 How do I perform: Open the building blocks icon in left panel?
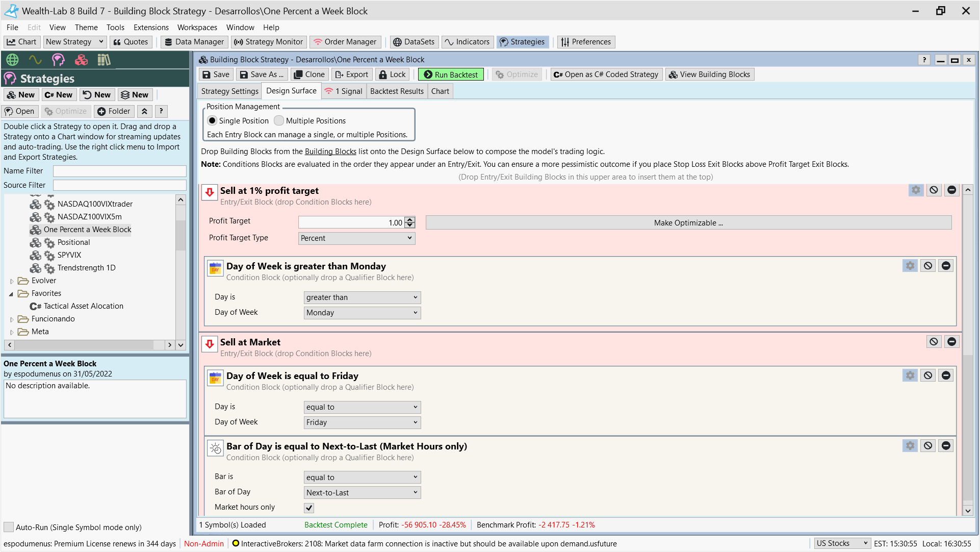pyautogui.click(x=81, y=60)
